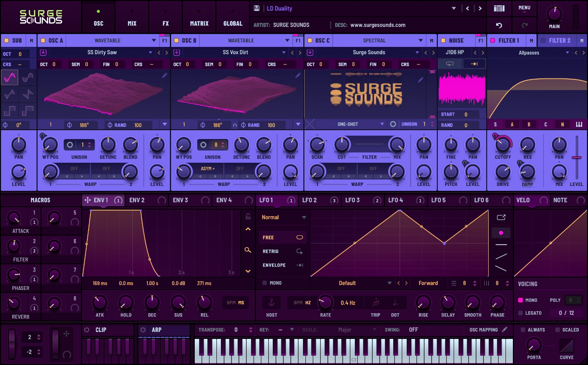Select the LFO 3 tab

tap(363, 200)
